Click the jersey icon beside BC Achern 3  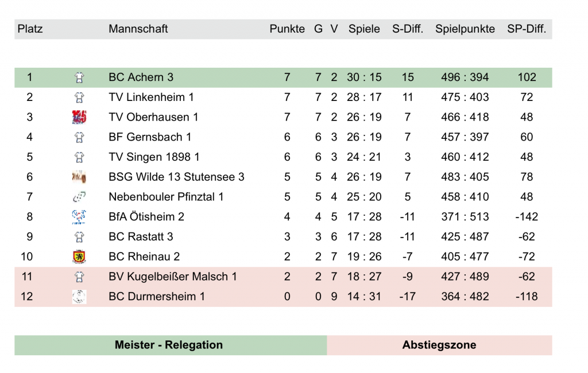79,77
